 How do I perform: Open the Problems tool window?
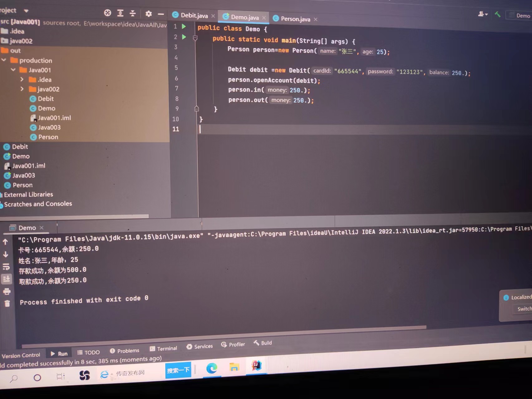coord(124,351)
